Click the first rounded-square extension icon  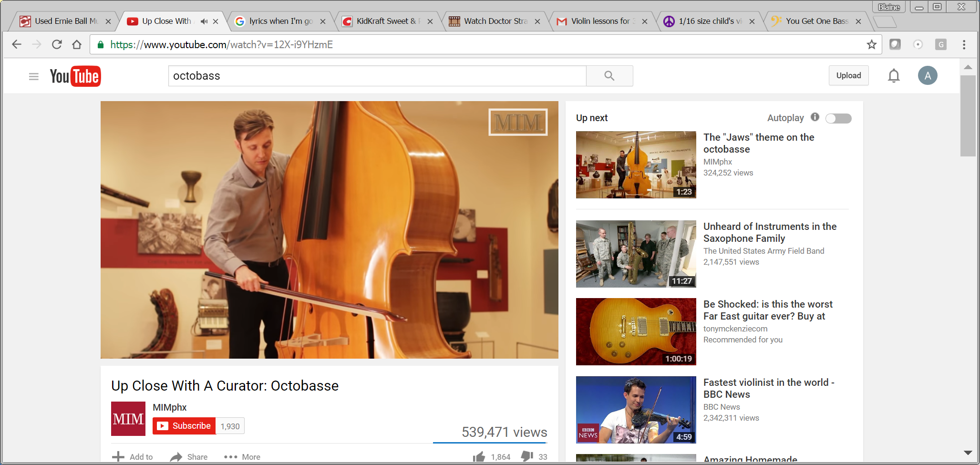click(895, 44)
